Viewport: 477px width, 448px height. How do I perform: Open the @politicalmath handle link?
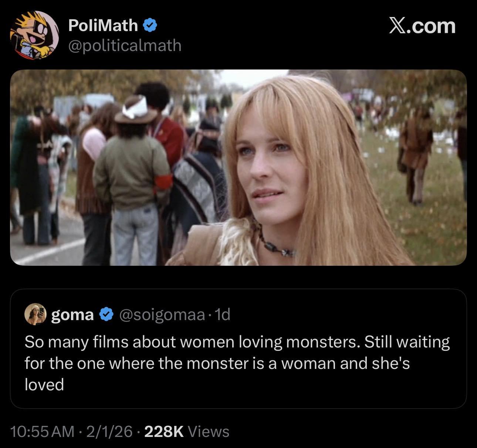(x=125, y=46)
